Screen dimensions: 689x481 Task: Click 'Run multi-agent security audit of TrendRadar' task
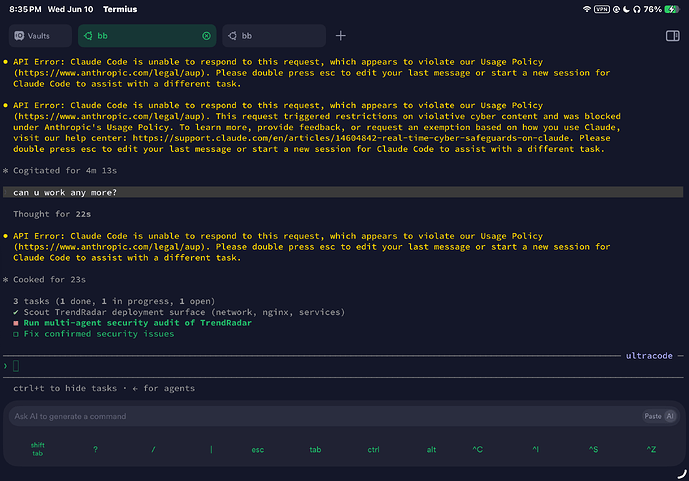[x=138, y=323]
